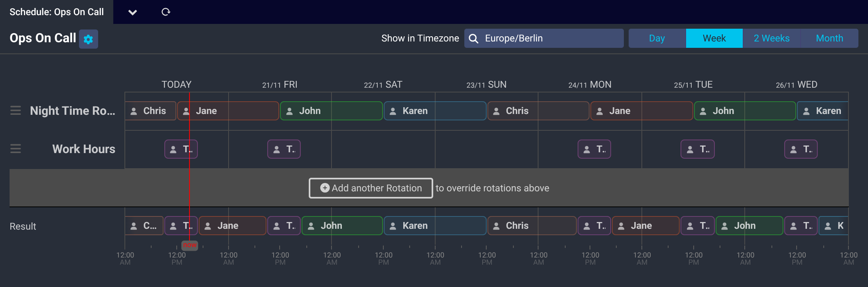
Task: Click the timezone search magnifier icon
Action: [x=473, y=38]
